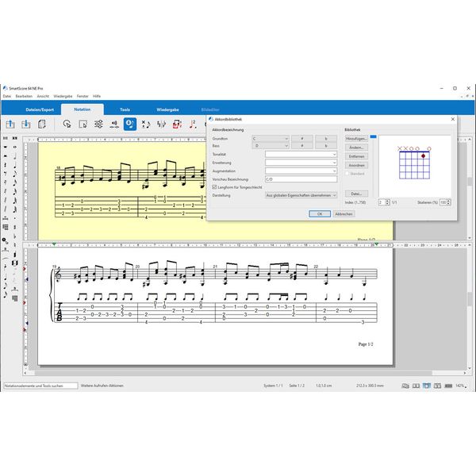The height and width of the screenshot is (476, 476).
Task: Select the sixteenth note in the left palette
Action: [x=14, y=182]
